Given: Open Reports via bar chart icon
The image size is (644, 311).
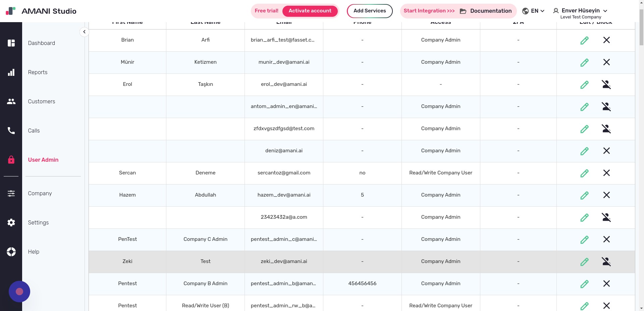Looking at the screenshot, I should point(11,72).
